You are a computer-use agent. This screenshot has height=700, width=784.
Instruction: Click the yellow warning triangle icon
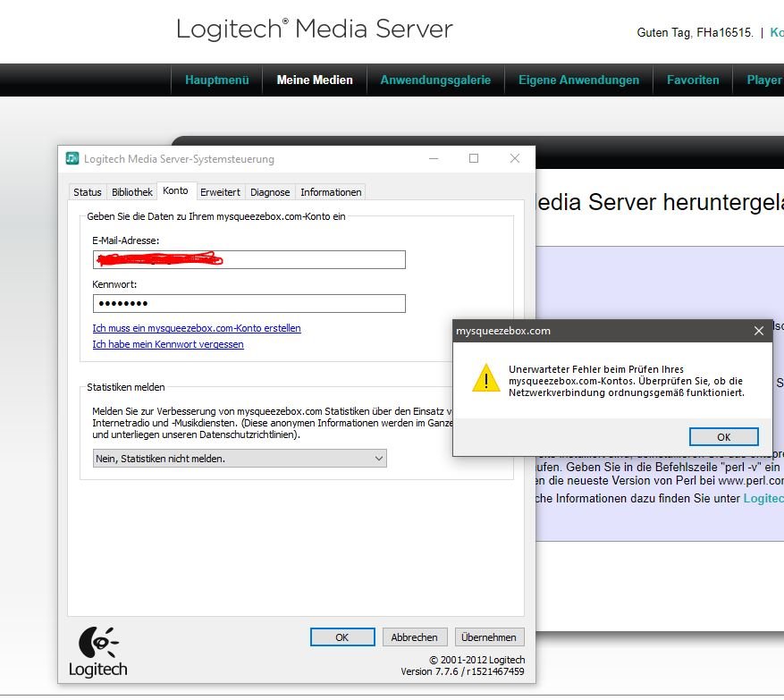[x=485, y=378]
